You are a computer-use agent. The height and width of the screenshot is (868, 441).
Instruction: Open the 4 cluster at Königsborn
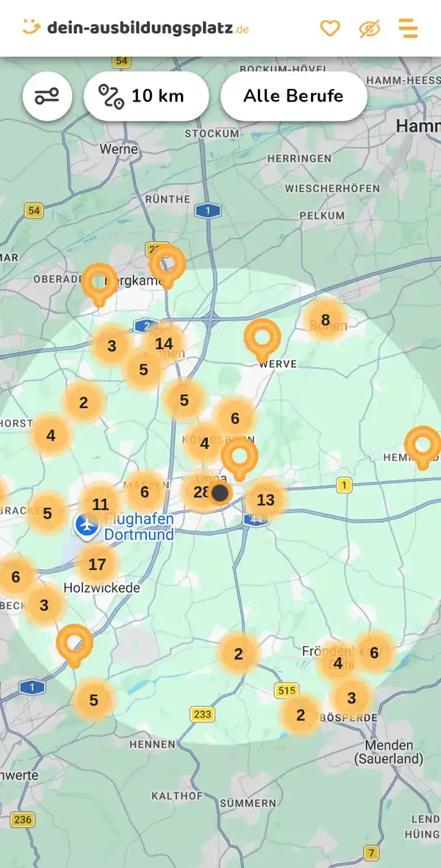(x=205, y=444)
